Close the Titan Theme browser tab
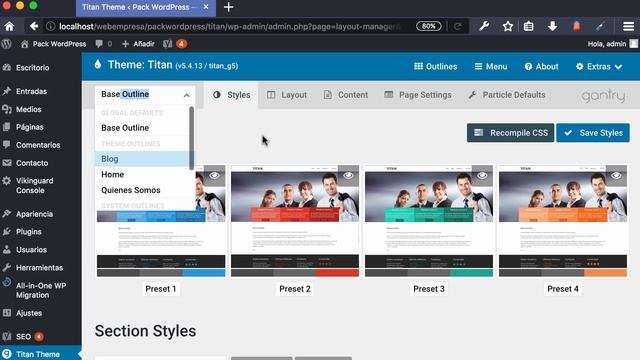The image size is (640, 360). [x=206, y=7]
